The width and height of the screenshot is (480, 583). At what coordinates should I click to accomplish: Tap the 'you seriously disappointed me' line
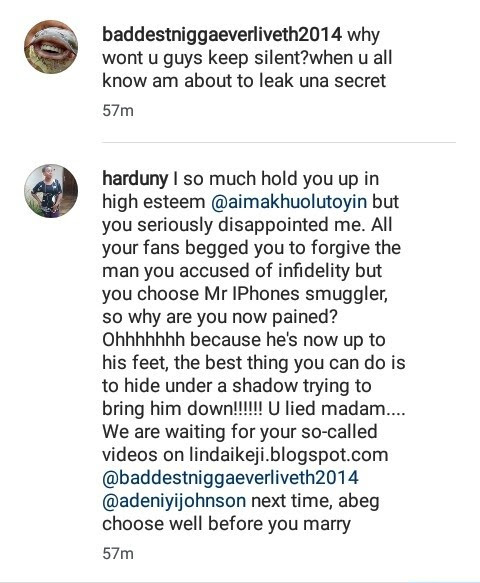coord(247,225)
